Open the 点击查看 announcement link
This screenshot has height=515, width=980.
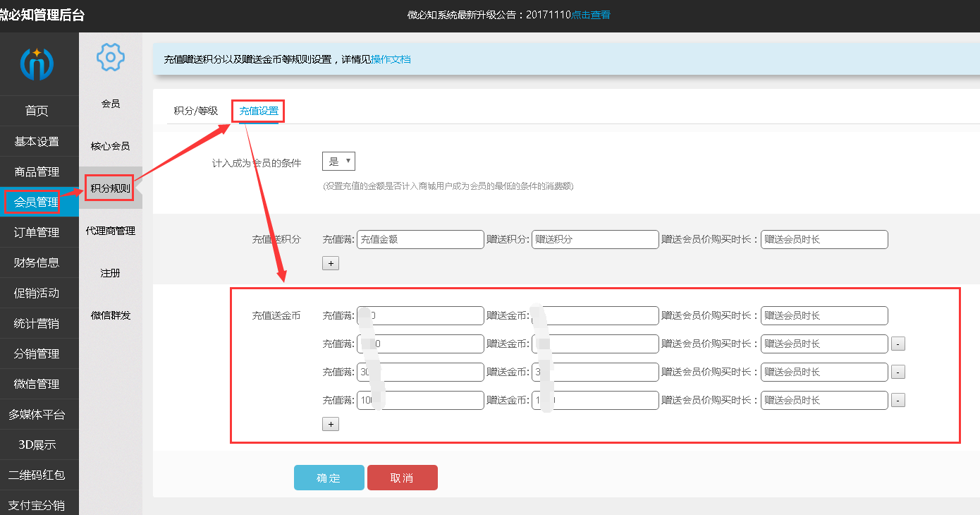(591, 14)
